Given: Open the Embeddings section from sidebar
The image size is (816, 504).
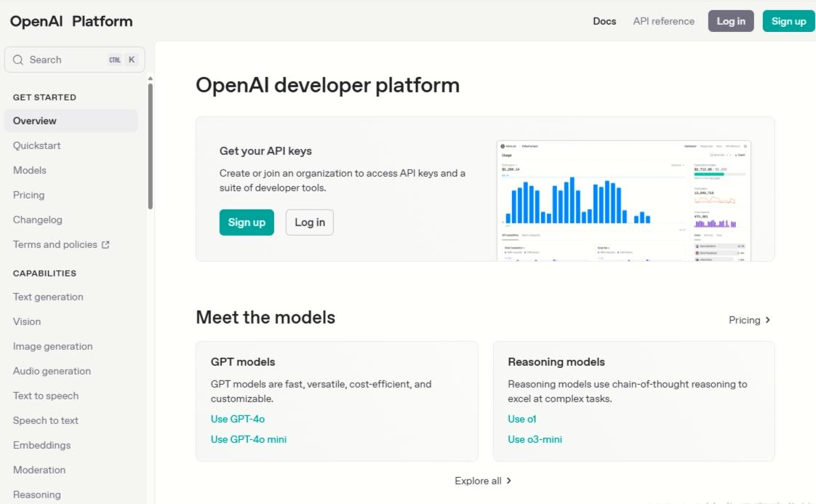Looking at the screenshot, I should click(x=41, y=445).
